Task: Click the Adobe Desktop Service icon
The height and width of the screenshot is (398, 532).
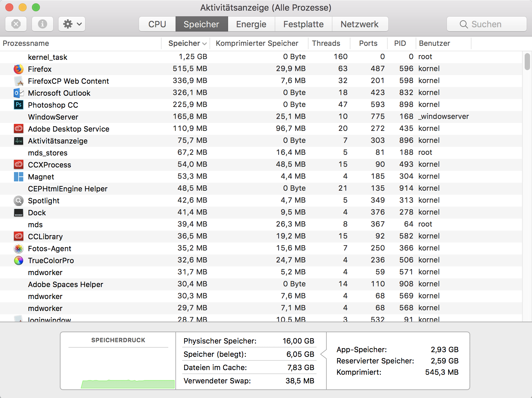Action: (x=19, y=128)
